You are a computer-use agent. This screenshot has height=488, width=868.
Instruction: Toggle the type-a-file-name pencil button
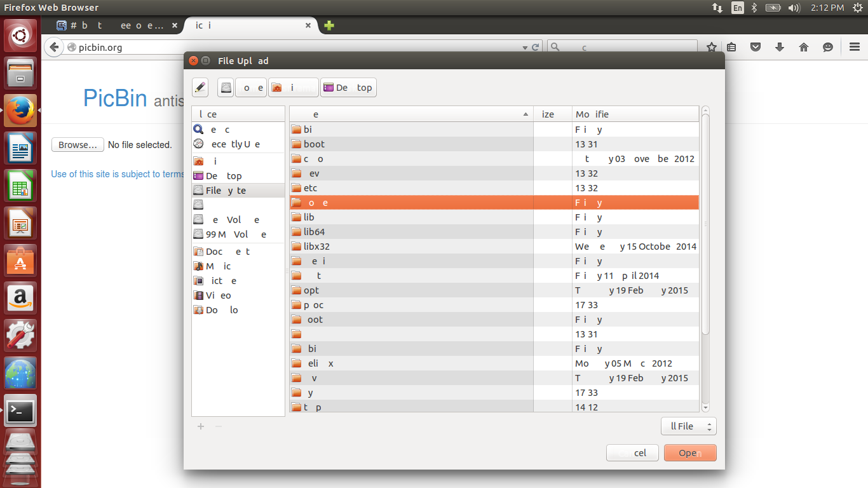200,88
